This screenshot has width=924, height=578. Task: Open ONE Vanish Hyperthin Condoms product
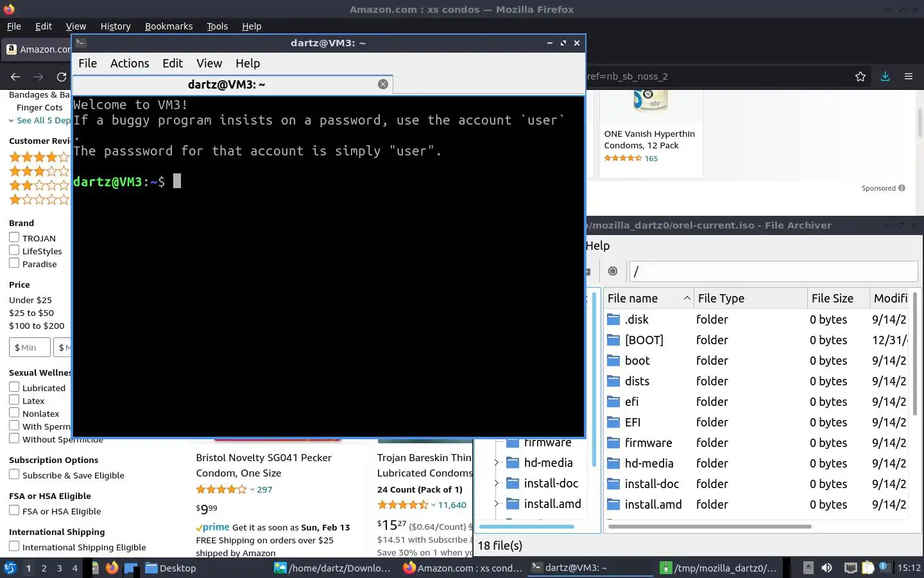649,139
